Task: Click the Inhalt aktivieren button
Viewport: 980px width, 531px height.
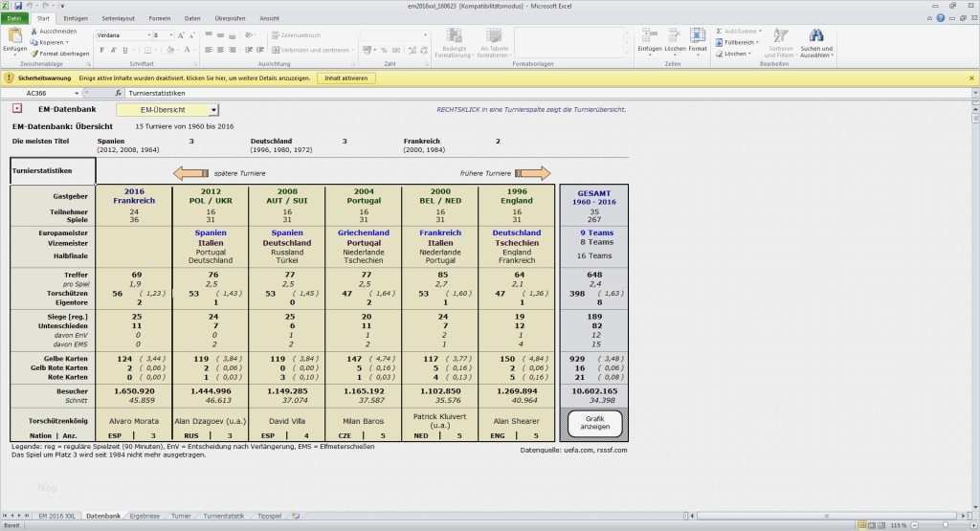Action: [345, 77]
